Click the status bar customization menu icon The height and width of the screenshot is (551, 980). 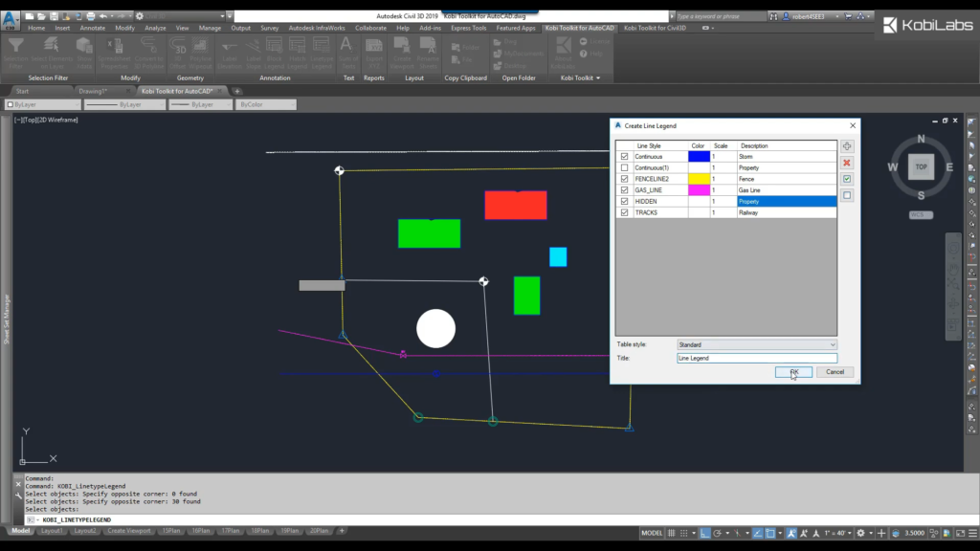tap(972, 533)
